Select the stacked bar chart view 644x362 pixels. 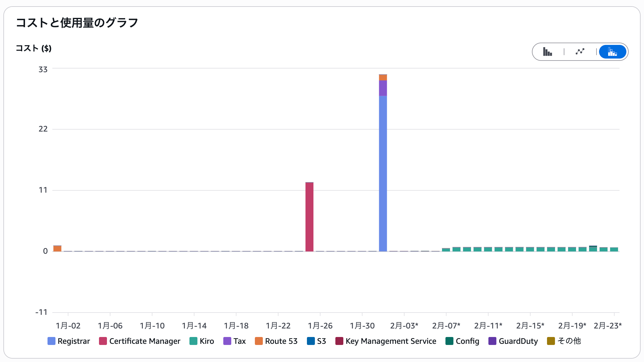point(612,52)
